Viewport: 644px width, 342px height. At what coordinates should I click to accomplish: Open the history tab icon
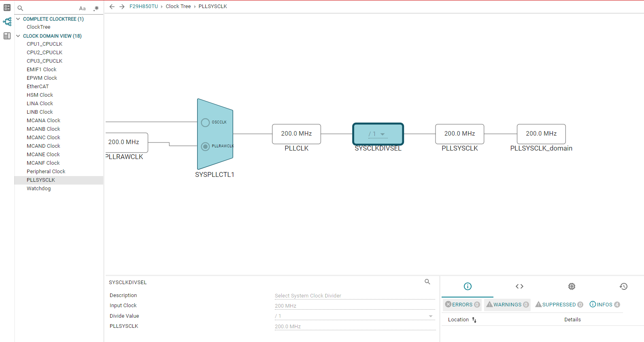coord(623,287)
